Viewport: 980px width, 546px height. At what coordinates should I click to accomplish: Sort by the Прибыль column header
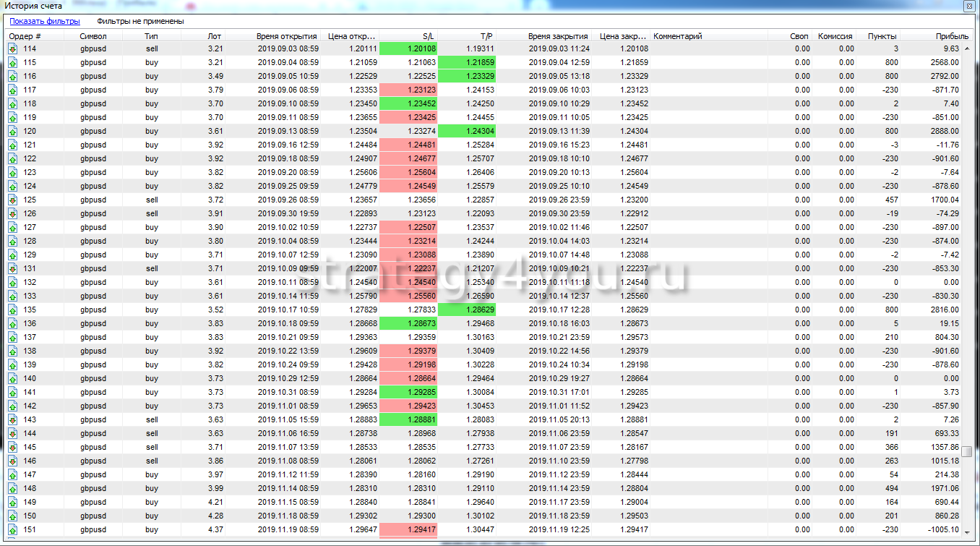click(951, 36)
